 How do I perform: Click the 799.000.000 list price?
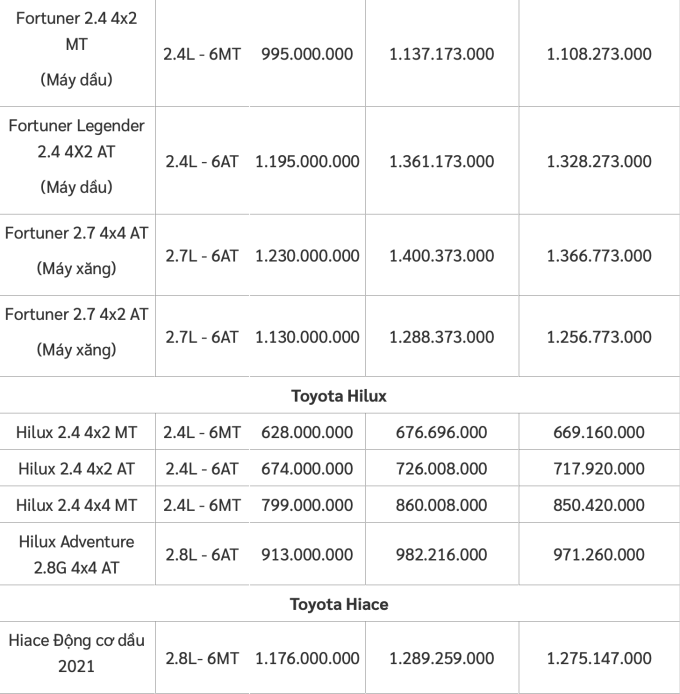pos(307,505)
